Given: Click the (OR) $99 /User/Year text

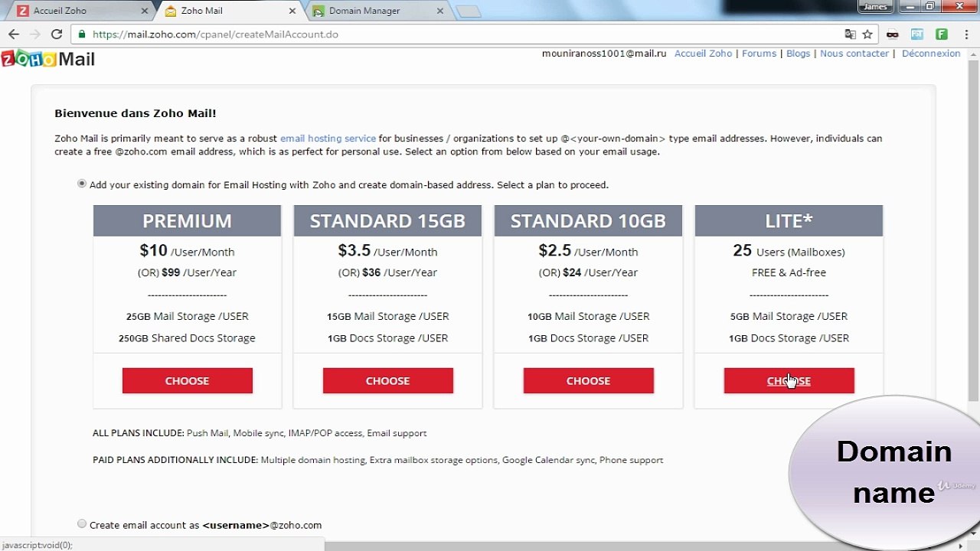Looking at the screenshot, I should point(188,272).
